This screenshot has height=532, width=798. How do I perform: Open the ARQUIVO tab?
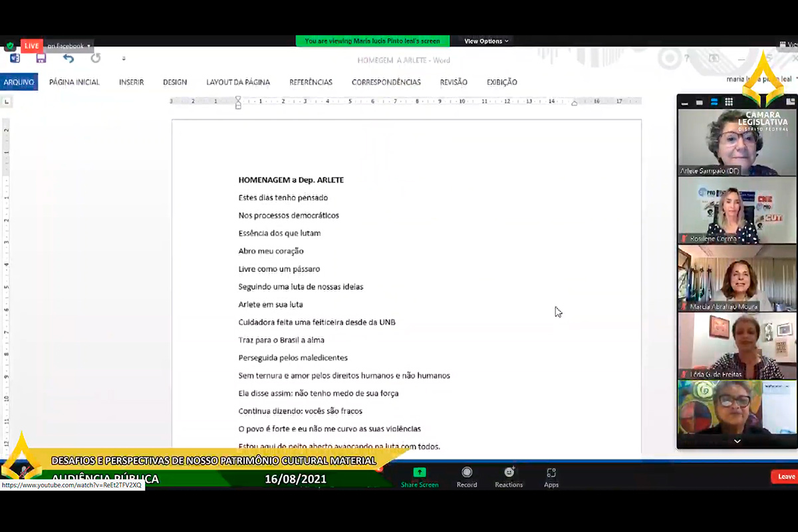click(19, 82)
